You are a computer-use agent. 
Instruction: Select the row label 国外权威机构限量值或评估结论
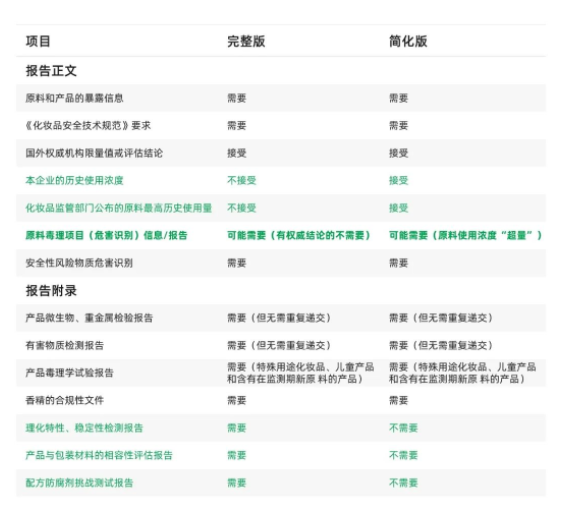click(x=94, y=153)
